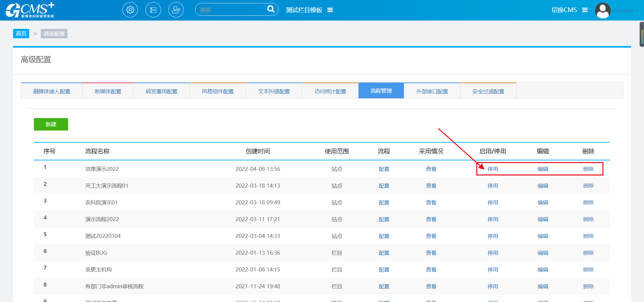The width and height of the screenshot is (644, 302).
Task: Click 配置 for 测试20220304 workflow
Action: click(384, 236)
